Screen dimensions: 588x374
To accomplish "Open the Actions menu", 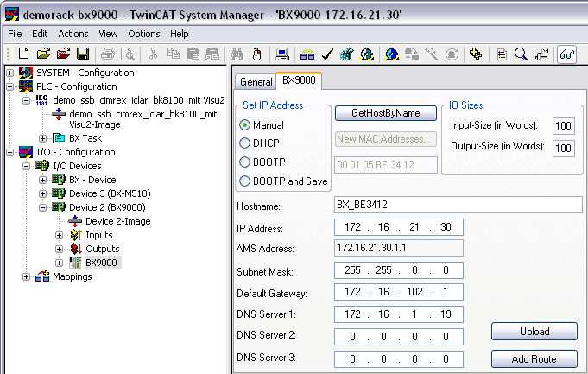I will coord(73,34).
